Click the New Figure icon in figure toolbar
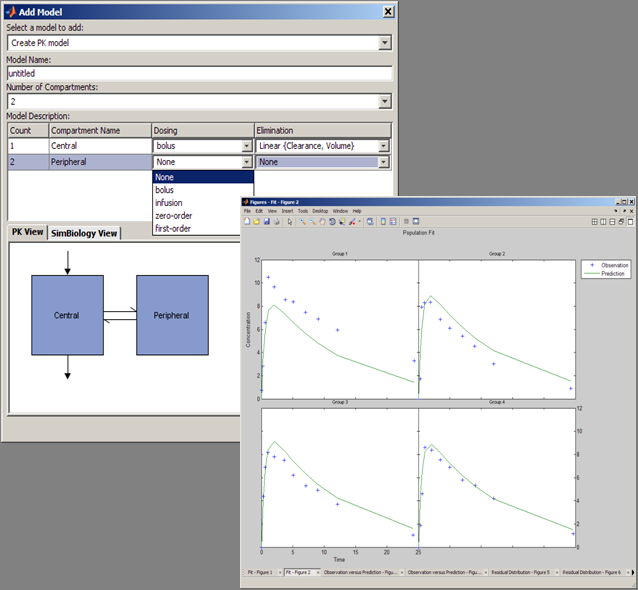The width and height of the screenshot is (638, 590). coord(247,221)
